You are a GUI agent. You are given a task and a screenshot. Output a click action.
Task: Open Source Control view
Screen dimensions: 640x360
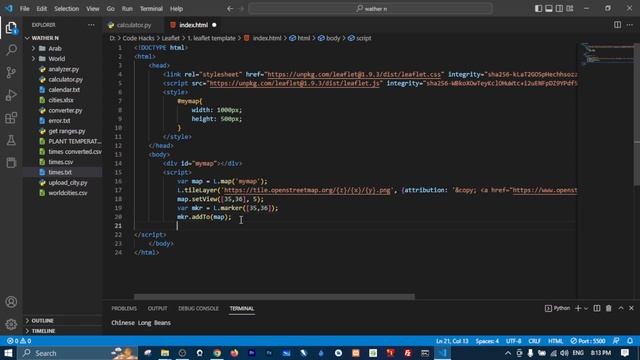click(11, 72)
